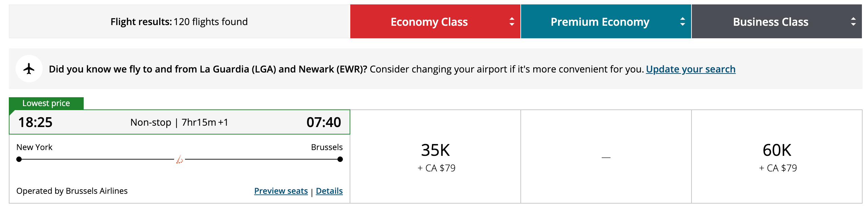
Task: Click the airplane icon in the notification banner
Action: click(x=29, y=69)
